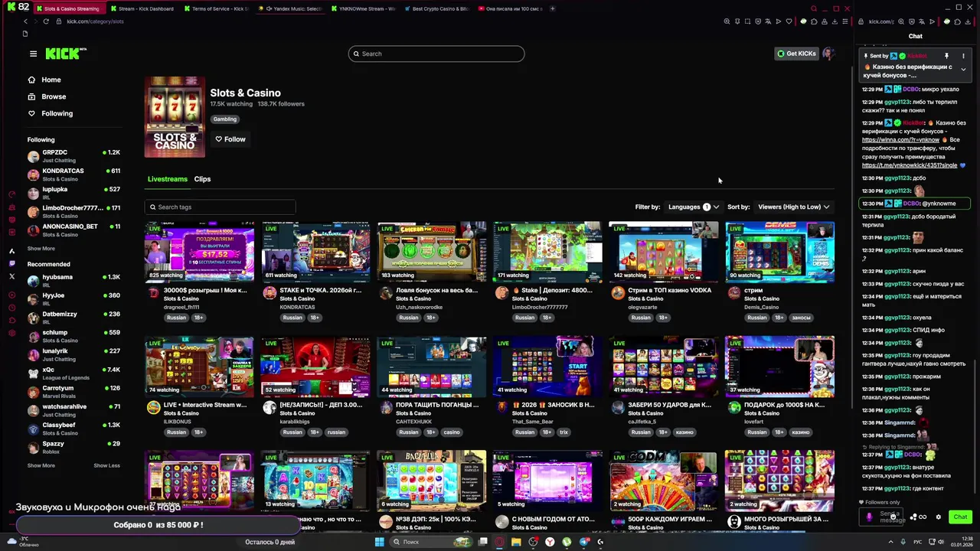Click the Search tags field

pyautogui.click(x=220, y=207)
